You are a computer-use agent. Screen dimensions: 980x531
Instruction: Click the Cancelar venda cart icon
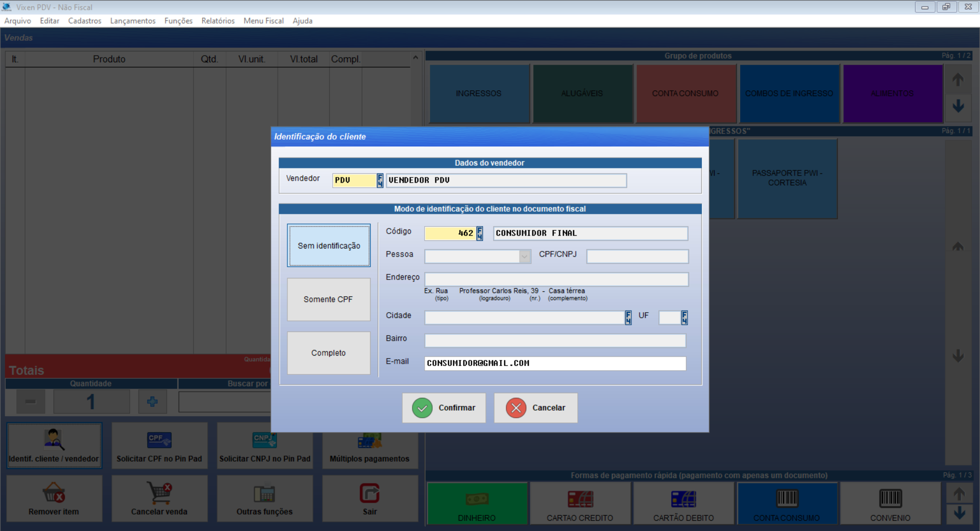click(159, 493)
